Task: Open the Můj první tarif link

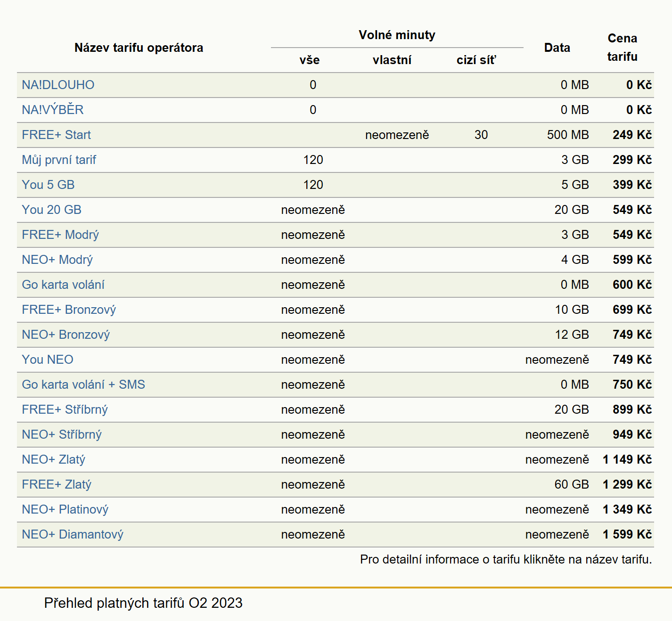Action: click(x=59, y=160)
